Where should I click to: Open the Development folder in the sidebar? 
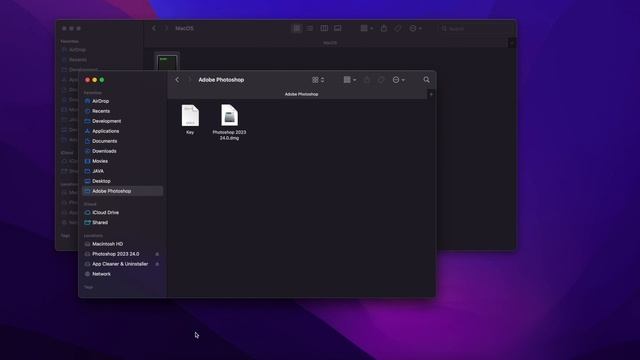tap(122, 121)
